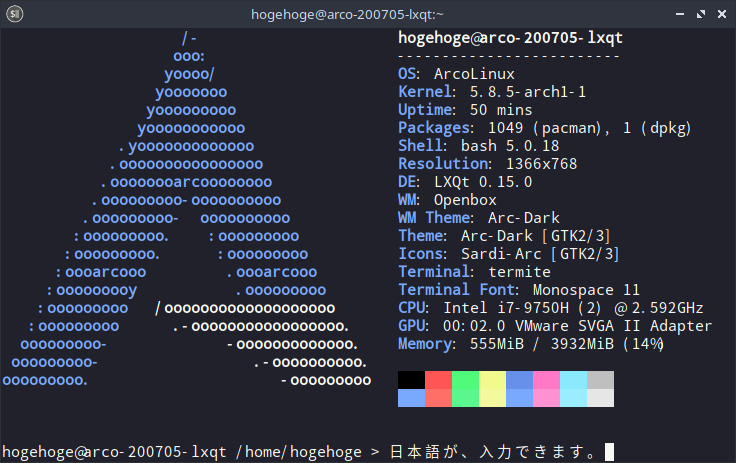Click the light blue block in bottom row
The image size is (736, 463).
point(411,398)
